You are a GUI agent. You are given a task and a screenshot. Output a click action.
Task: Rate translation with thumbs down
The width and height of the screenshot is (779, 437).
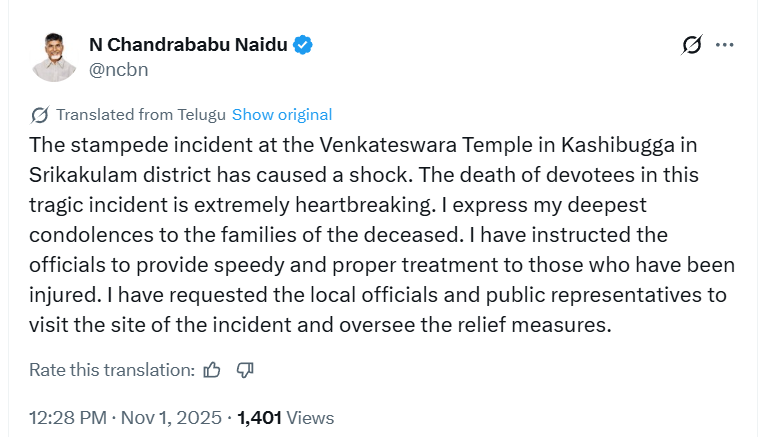(x=245, y=370)
